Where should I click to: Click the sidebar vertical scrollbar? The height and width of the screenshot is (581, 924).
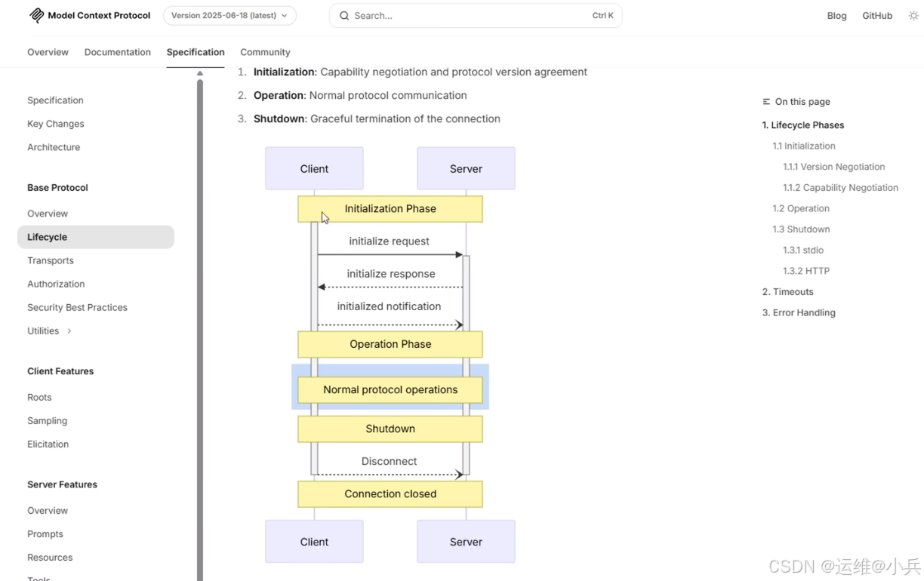200,329
